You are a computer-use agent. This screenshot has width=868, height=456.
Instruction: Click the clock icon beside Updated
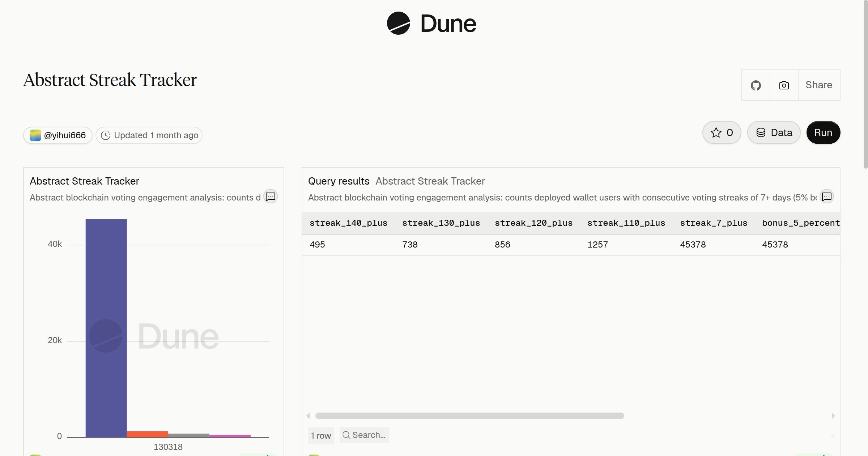(105, 135)
